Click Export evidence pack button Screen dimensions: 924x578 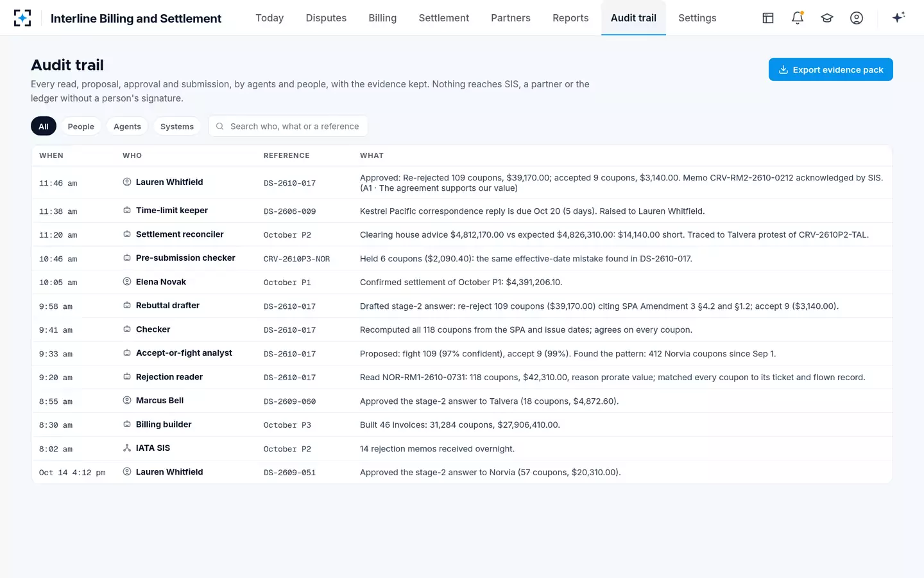coord(831,69)
